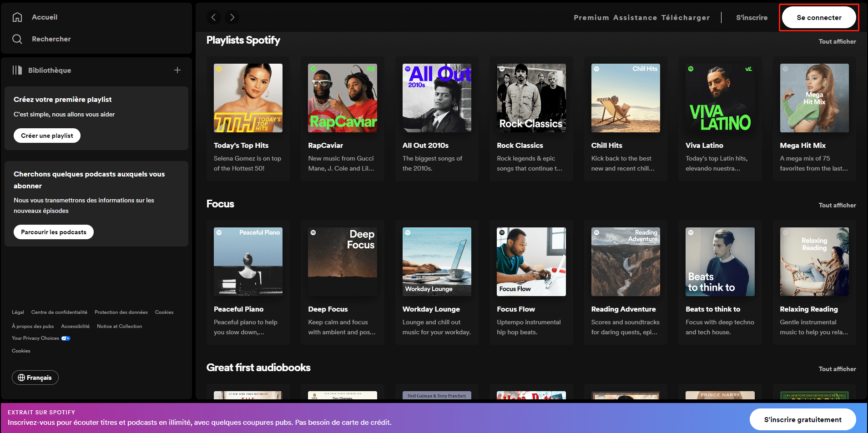Click the Great first audiobooks heading
This screenshot has height=433, width=868.
coord(258,368)
